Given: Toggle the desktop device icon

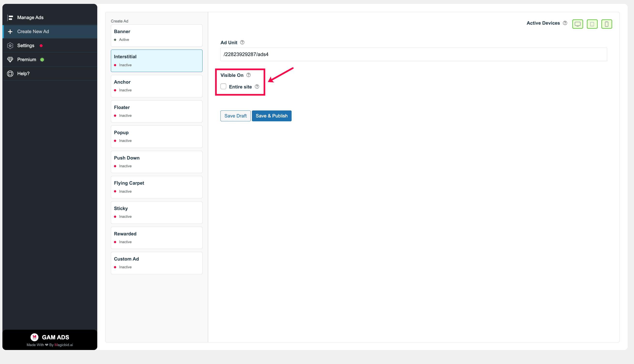Looking at the screenshot, I should coord(577,24).
